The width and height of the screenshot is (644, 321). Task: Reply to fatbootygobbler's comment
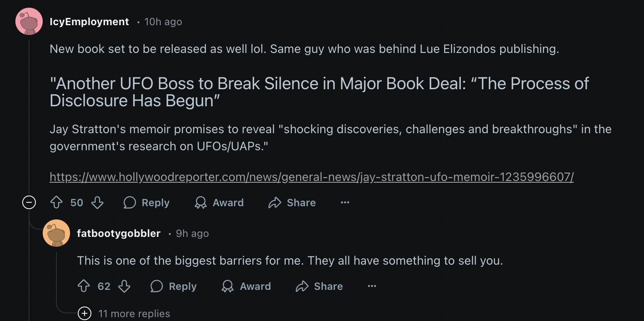pos(174,286)
